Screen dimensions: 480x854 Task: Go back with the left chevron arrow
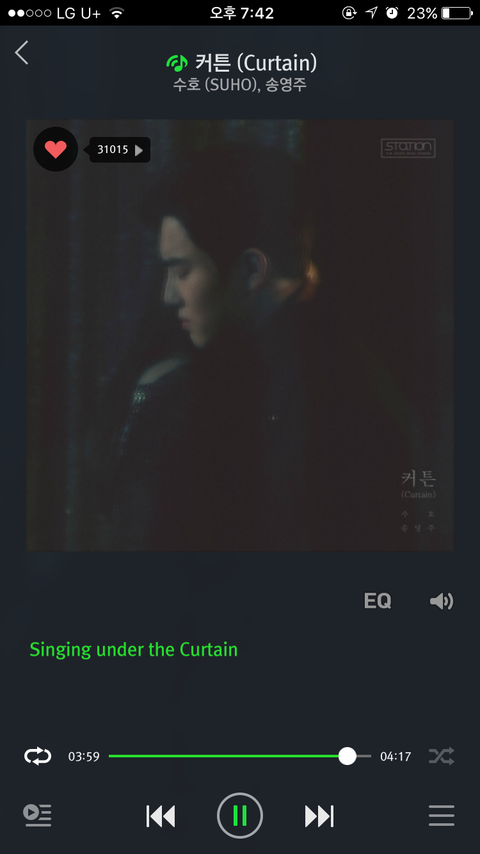(x=21, y=53)
